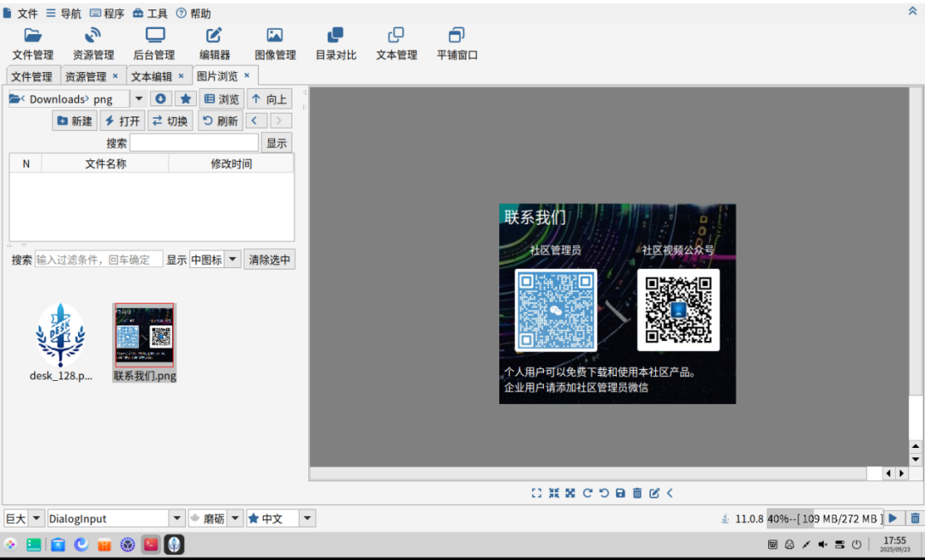This screenshot has height=560, width=925.
Task: Click the 显示 button next to search
Action: tap(276, 143)
